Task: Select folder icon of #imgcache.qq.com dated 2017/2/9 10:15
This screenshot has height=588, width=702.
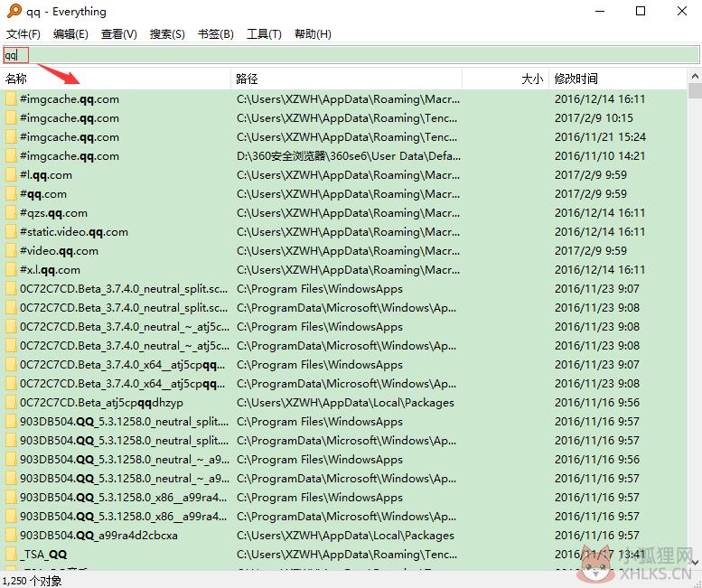Action: [x=11, y=118]
